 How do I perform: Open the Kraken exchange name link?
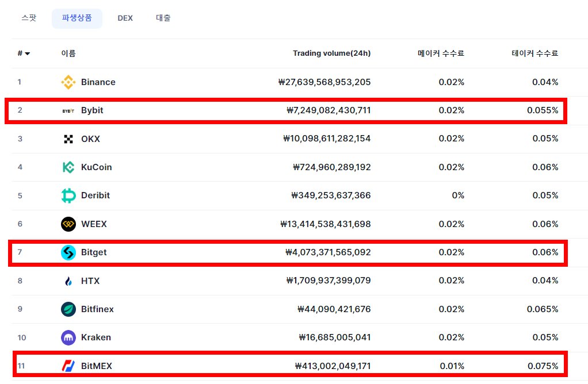coord(96,337)
